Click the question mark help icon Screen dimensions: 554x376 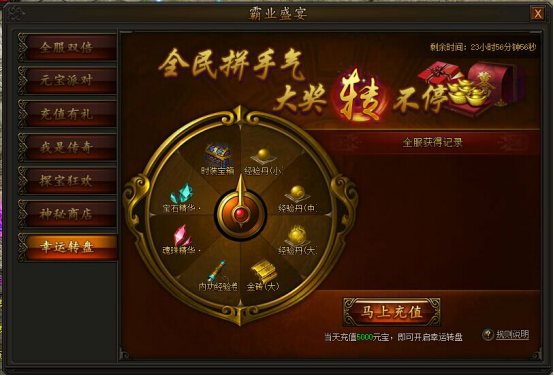click(488, 334)
